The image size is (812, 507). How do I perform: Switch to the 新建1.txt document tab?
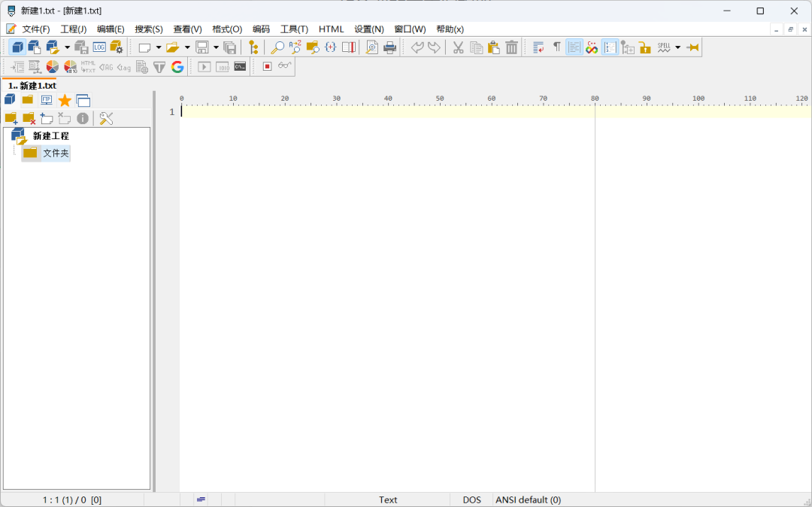(x=32, y=86)
